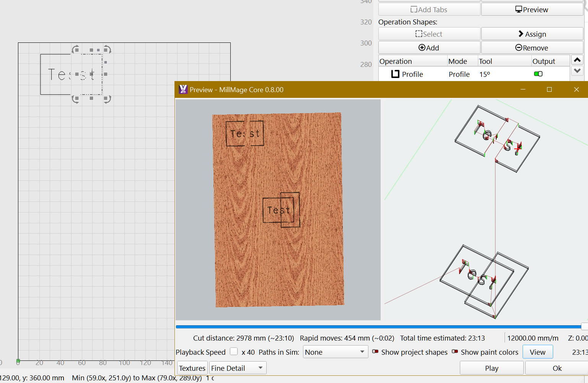Click the MillMage logo in Preview title bar
The image size is (588, 383).
click(x=183, y=89)
